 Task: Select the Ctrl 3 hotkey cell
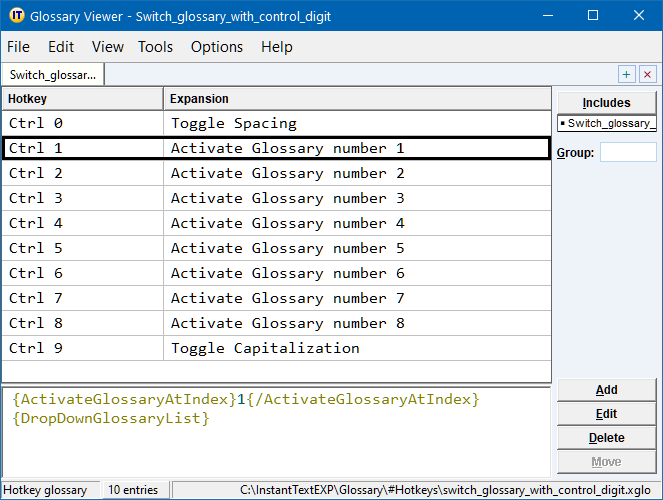click(x=83, y=198)
